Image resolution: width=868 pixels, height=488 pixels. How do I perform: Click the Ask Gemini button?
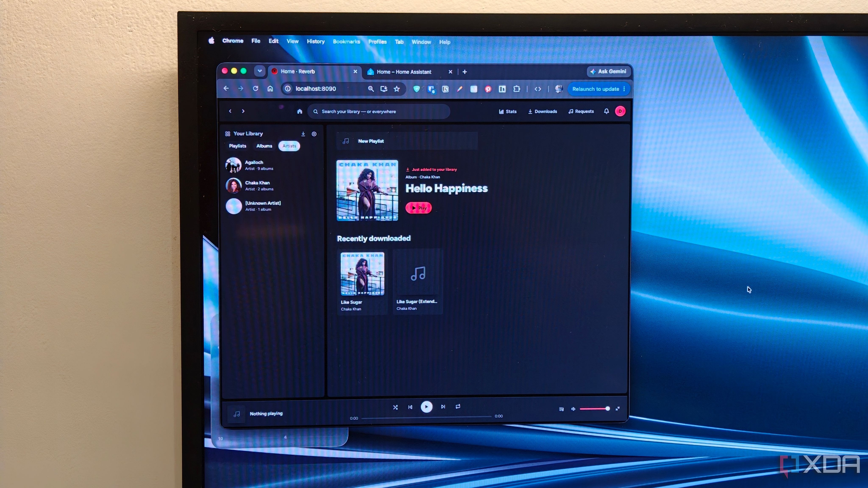point(609,71)
